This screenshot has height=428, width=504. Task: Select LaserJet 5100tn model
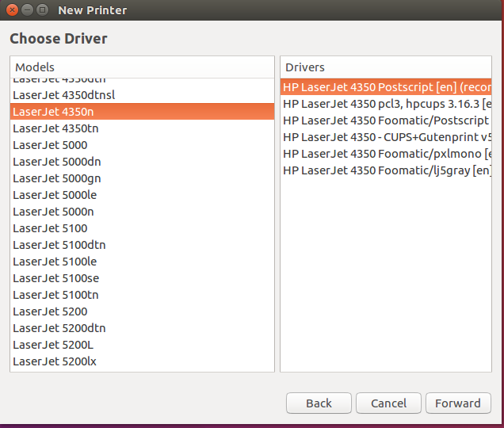[142, 295]
